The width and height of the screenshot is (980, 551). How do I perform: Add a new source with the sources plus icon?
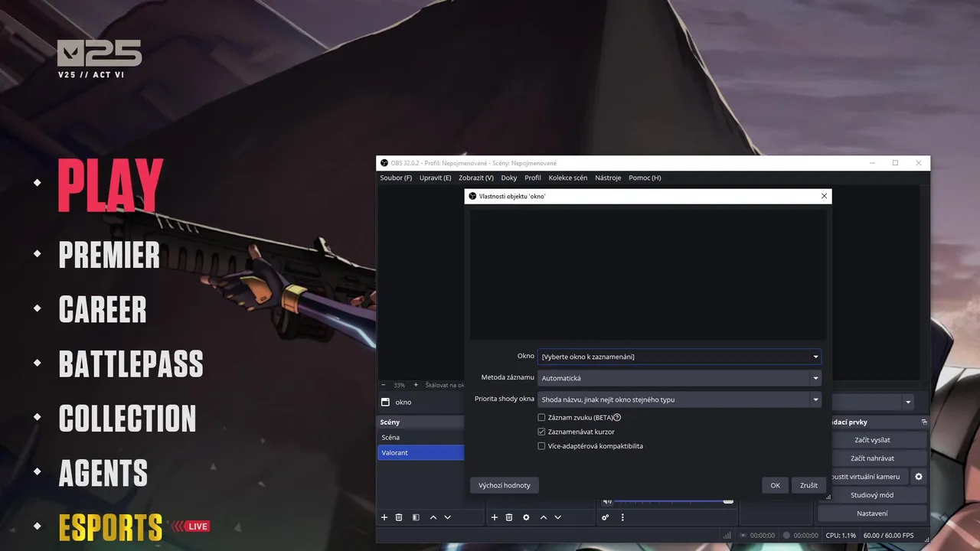[x=495, y=517]
